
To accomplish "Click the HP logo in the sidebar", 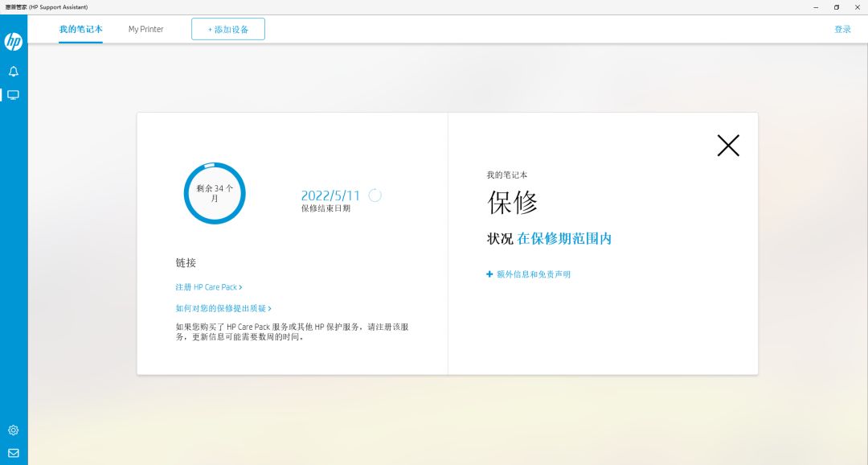I will click(14, 41).
